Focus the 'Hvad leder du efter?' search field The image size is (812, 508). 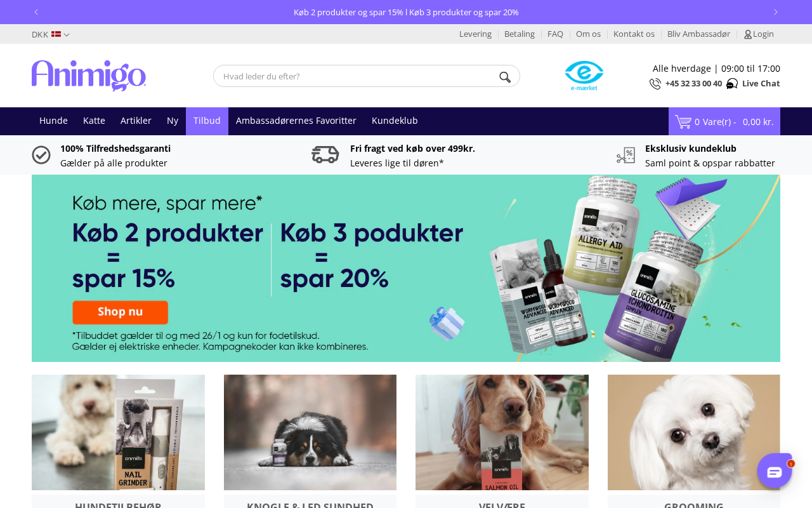pyautogui.click(x=358, y=76)
